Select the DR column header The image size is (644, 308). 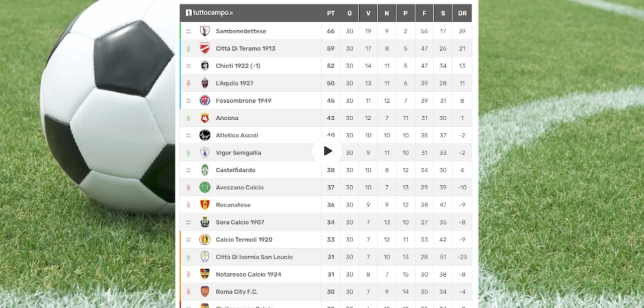click(x=462, y=13)
